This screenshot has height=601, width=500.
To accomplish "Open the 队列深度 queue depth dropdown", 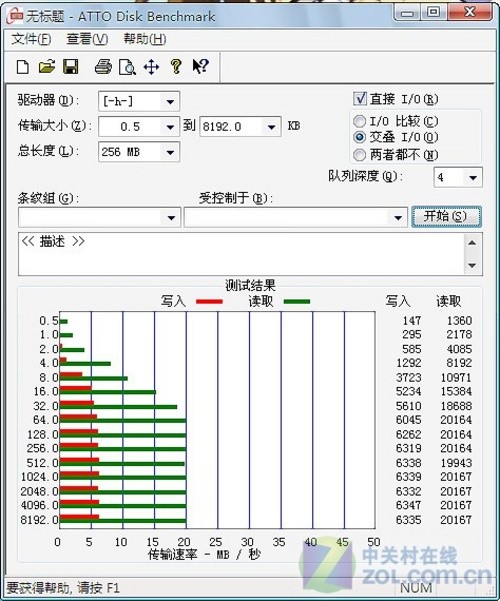I will point(473,177).
